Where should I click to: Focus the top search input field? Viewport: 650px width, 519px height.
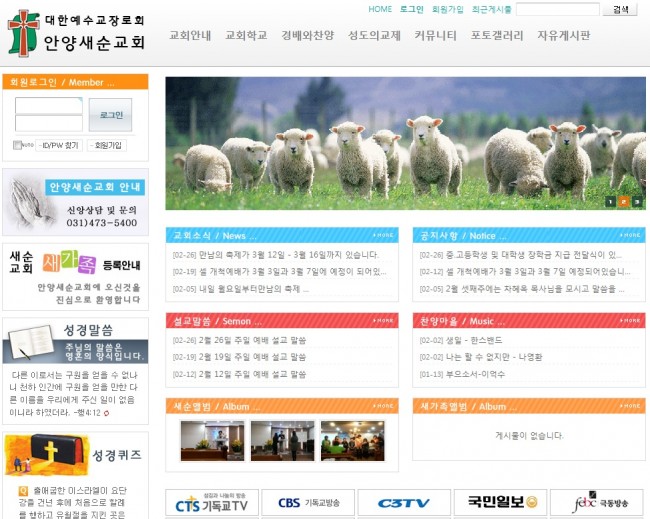pos(558,9)
